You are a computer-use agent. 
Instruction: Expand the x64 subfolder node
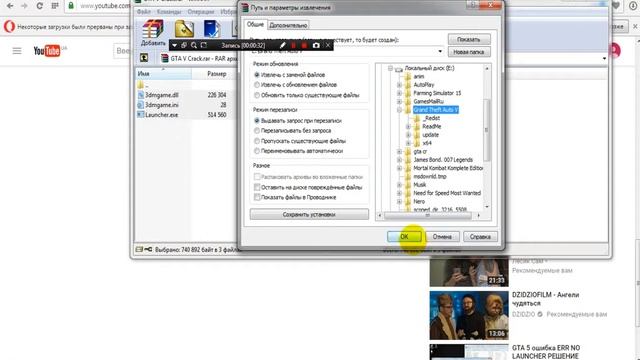[408, 143]
